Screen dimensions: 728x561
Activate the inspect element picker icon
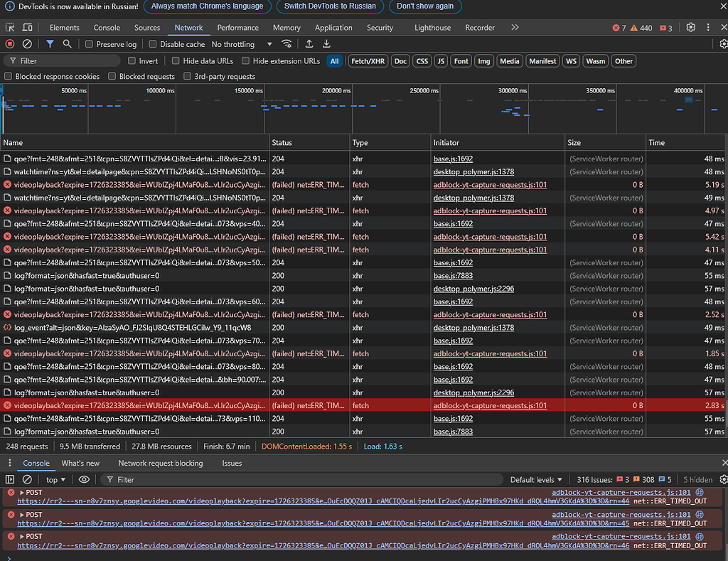tap(10, 28)
